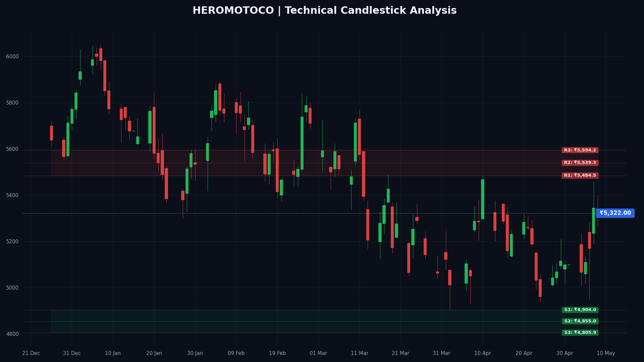Click the current price tag ₹5,322.00
This screenshot has width=644, height=362.
pyautogui.click(x=615, y=213)
